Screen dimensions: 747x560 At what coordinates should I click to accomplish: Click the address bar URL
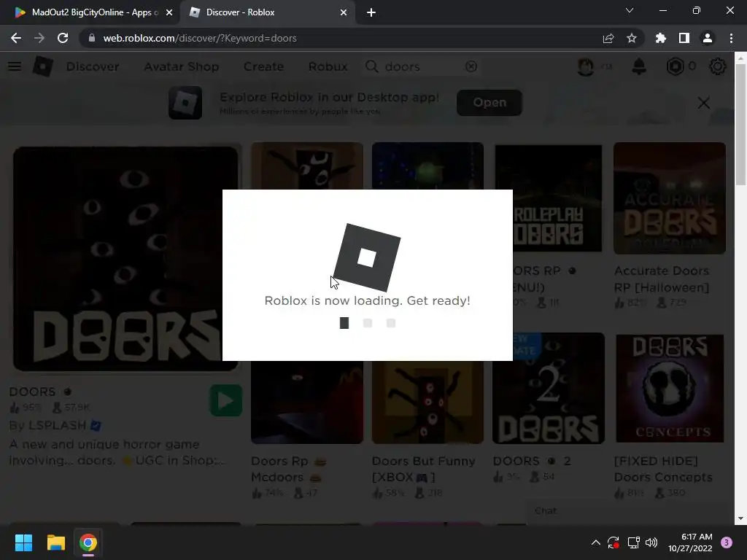click(x=200, y=38)
